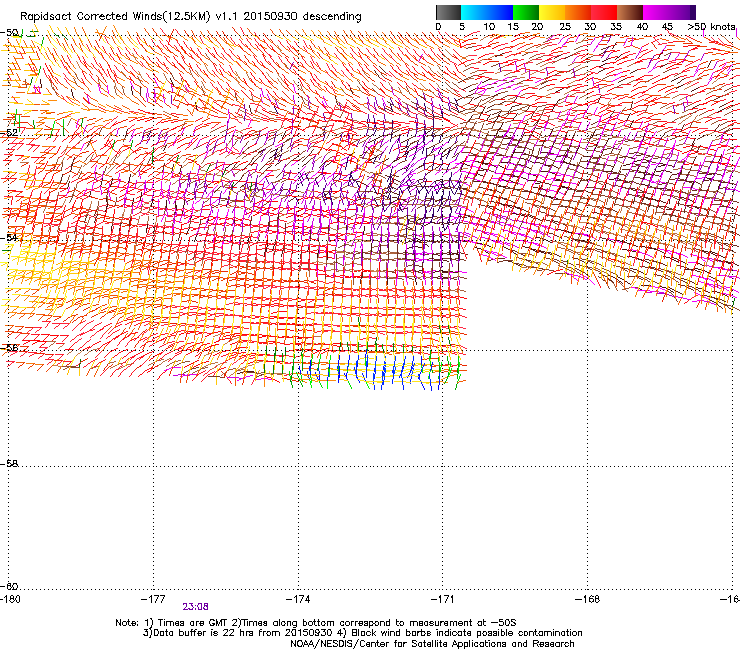Image resolution: width=740 pixels, height=650 pixels.
Task: Click the red 30-35 knots legend color
Action: click(604, 12)
